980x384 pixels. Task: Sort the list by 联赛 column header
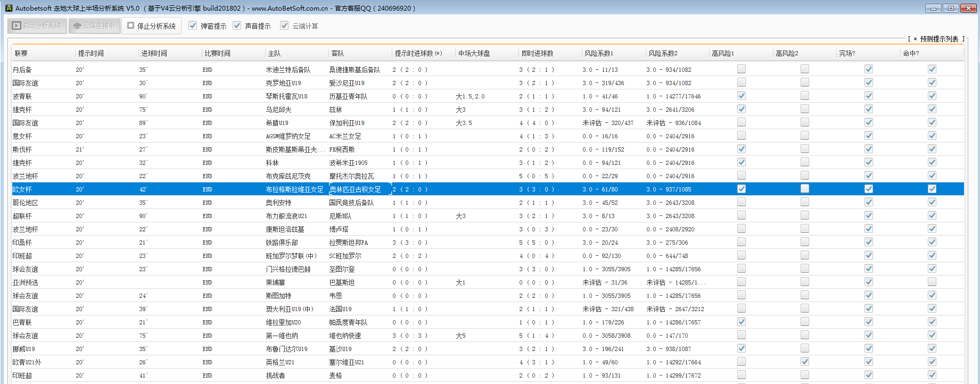tap(21, 53)
